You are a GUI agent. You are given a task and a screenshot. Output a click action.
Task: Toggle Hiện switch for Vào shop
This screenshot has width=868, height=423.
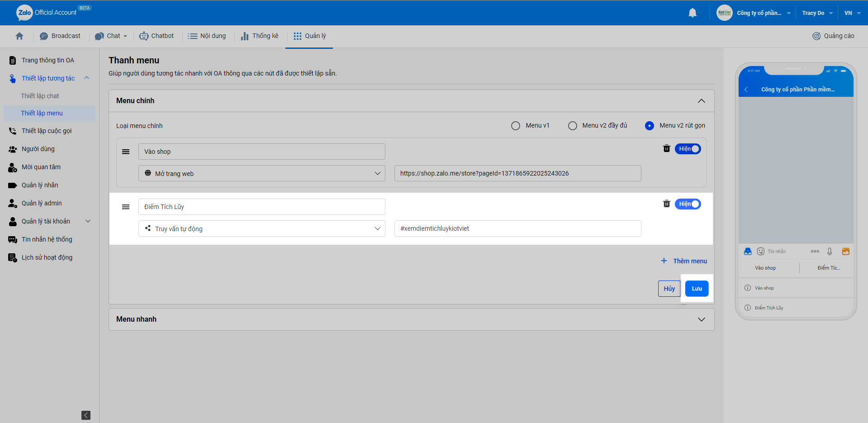point(688,149)
